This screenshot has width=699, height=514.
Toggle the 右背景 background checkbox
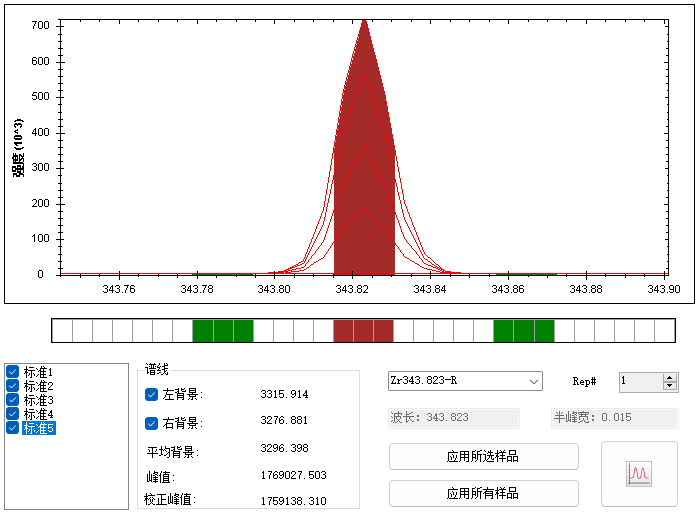[x=152, y=423]
